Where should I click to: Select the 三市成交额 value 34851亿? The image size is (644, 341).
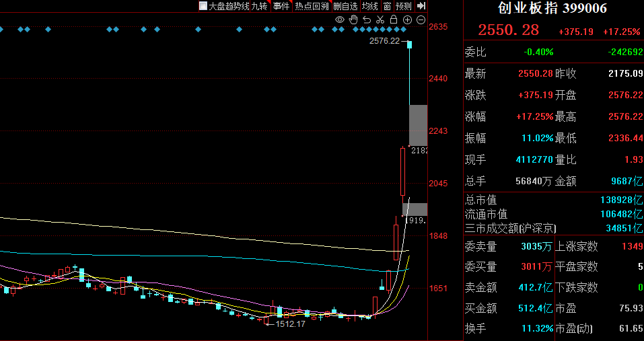coord(624,228)
